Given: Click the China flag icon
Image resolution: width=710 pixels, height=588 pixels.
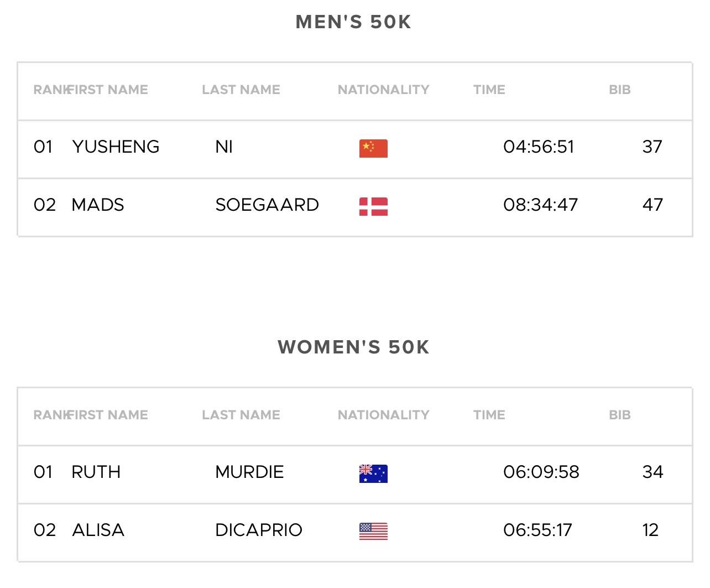Looking at the screenshot, I should pyautogui.click(x=373, y=148).
